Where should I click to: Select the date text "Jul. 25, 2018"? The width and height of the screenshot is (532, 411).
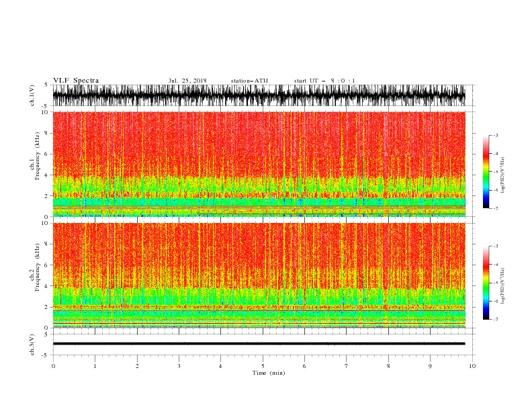click(x=187, y=81)
